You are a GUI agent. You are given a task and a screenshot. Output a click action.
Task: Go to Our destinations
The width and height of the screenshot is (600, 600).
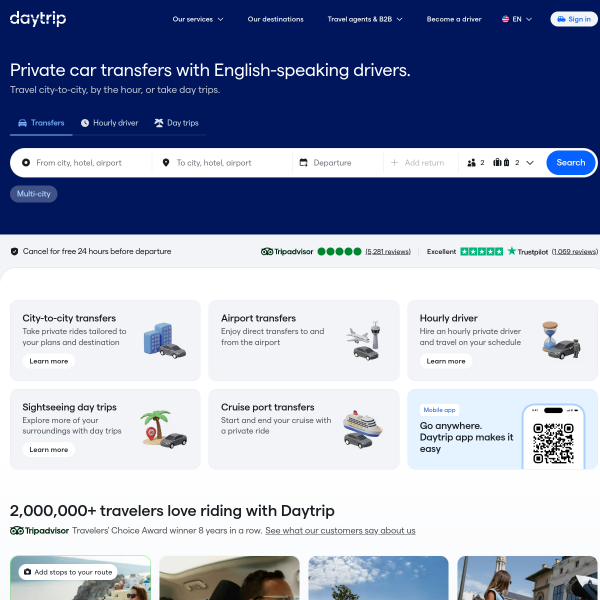tap(275, 19)
